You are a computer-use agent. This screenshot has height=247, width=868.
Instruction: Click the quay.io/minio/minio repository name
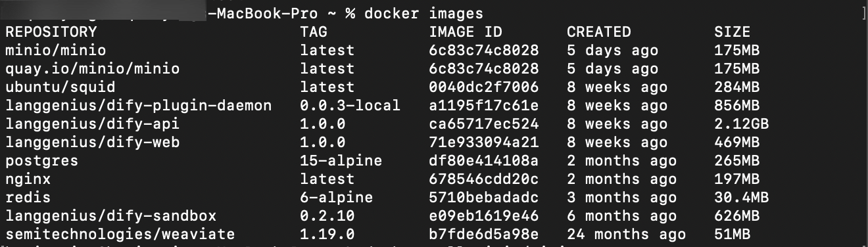tap(92, 68)
